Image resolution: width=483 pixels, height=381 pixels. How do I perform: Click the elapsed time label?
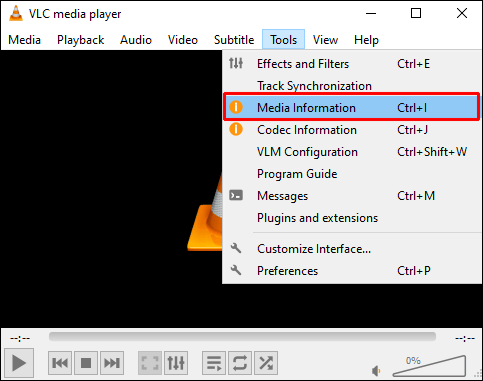point(20,339)
